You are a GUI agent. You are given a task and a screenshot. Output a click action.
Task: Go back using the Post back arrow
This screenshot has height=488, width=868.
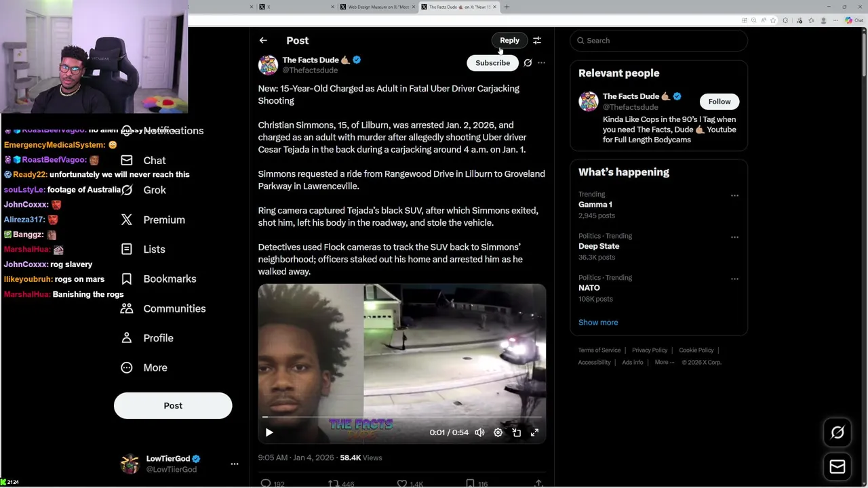[263, 41]
